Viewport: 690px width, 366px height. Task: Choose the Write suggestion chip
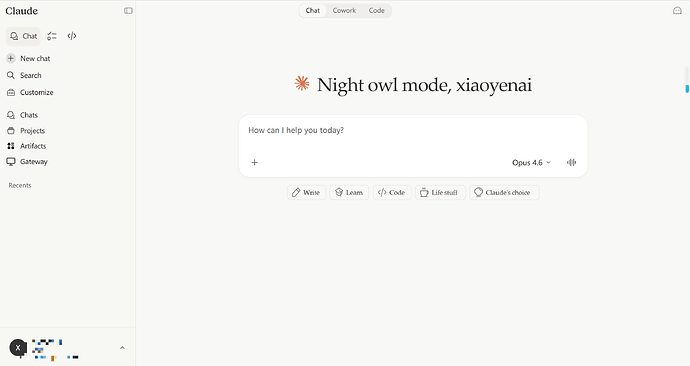click(306, 193)
